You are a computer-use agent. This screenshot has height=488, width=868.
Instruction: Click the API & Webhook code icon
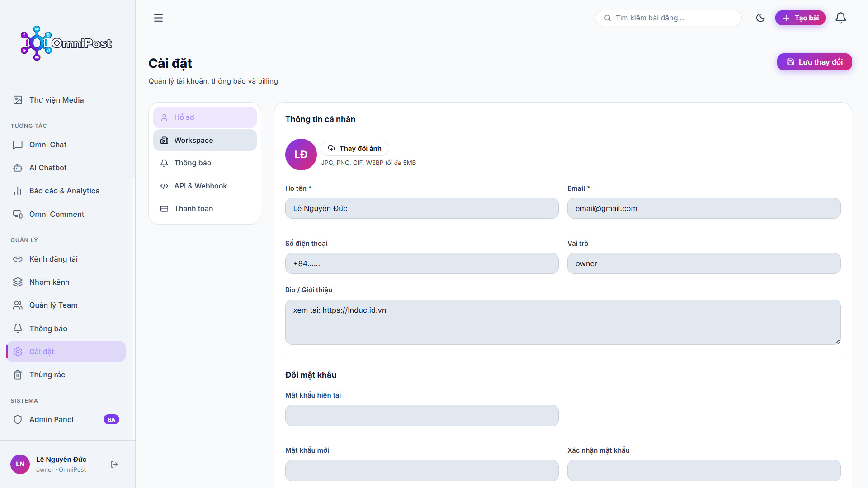pos(165,186)
